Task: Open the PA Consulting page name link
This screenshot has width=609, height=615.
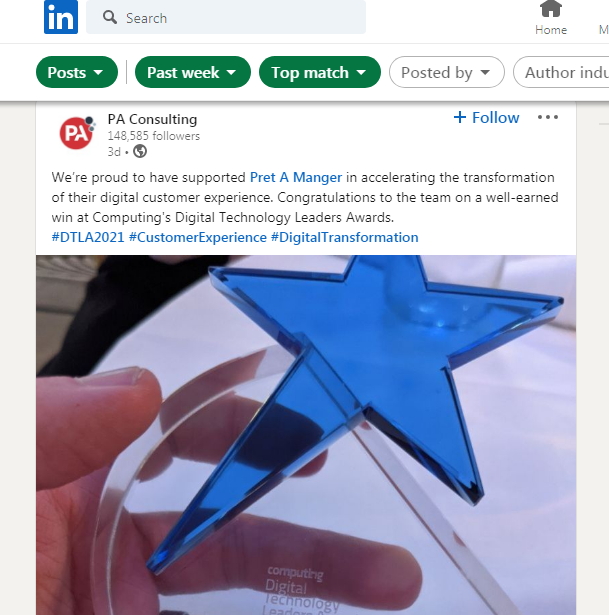Action: click(152, 119)
